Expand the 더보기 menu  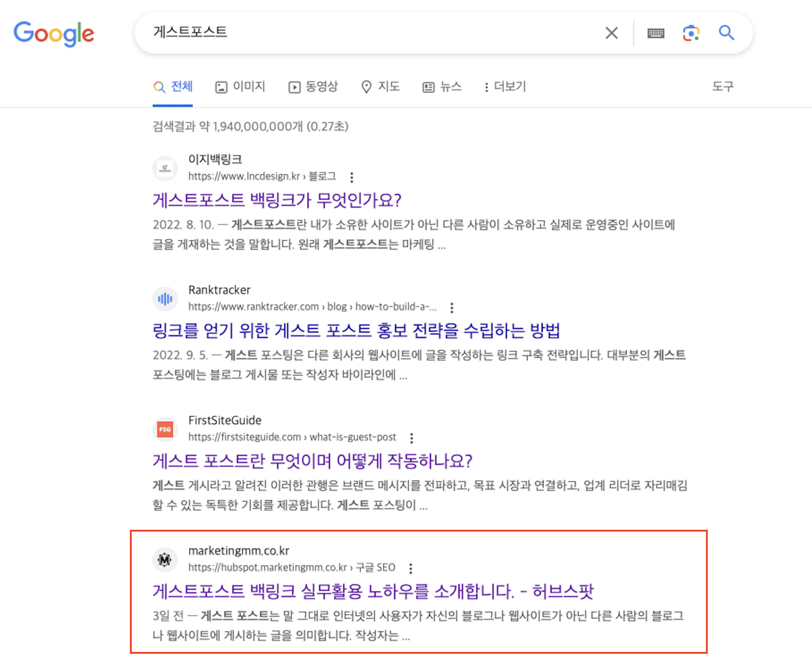click(505, 87)
